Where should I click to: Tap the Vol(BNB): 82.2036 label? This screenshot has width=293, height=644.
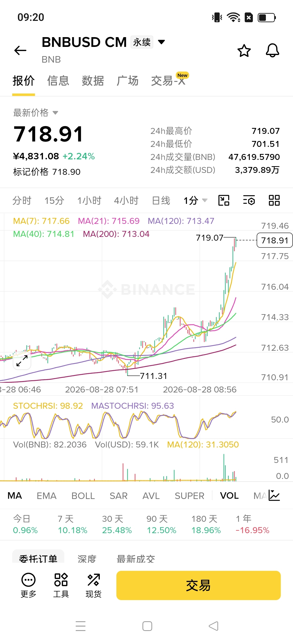tap(50, 445)
